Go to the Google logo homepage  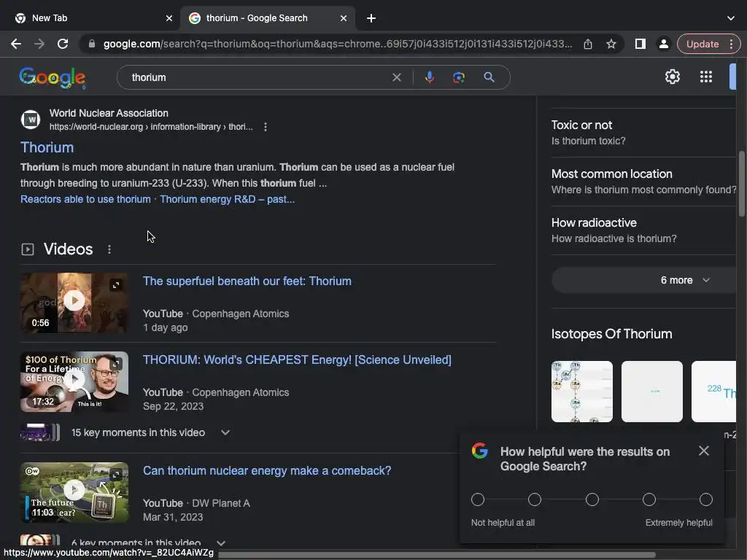pyautogui.click(x=53, y=77)
